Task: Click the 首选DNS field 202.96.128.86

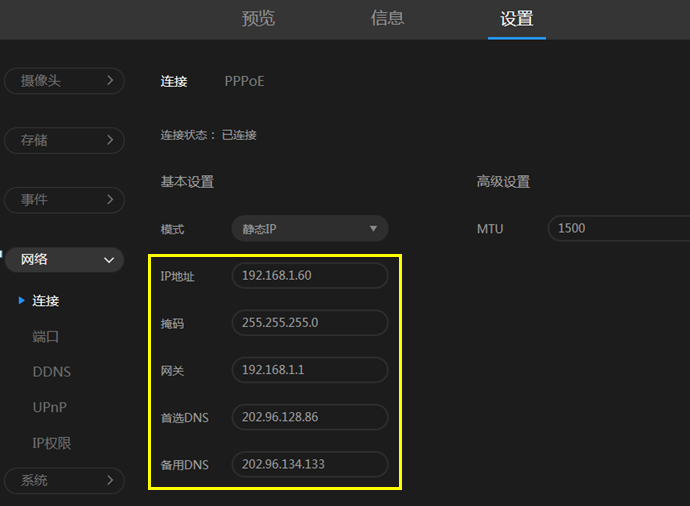Action: pyautogui.click(x=310, y=417)
